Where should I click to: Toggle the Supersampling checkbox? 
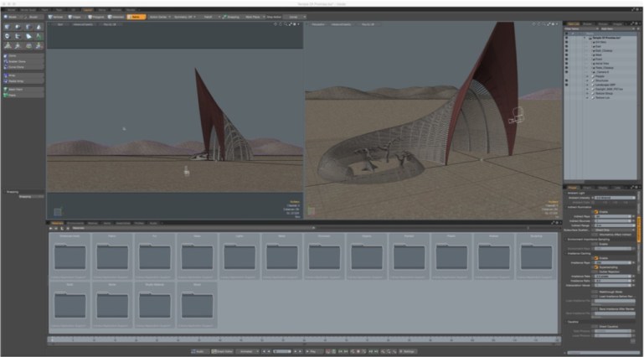(x=595, y=267)
